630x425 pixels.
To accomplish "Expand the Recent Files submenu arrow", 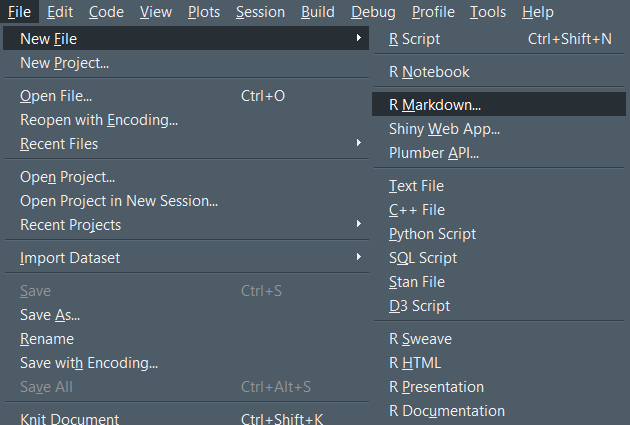I will click(x=358, y=143).
